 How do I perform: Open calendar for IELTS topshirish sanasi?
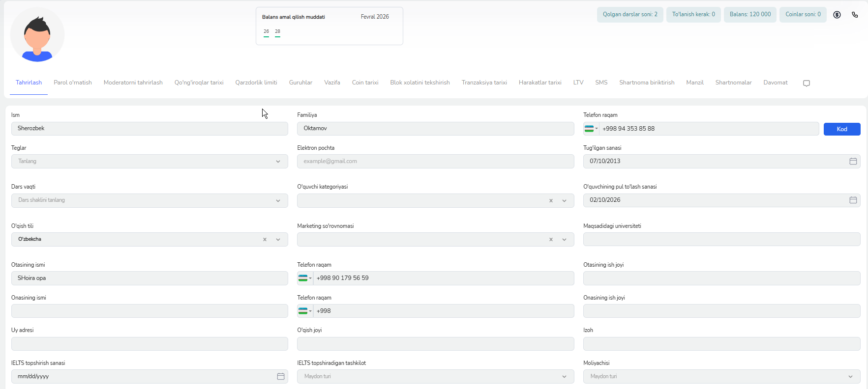(x=280, y=376)
